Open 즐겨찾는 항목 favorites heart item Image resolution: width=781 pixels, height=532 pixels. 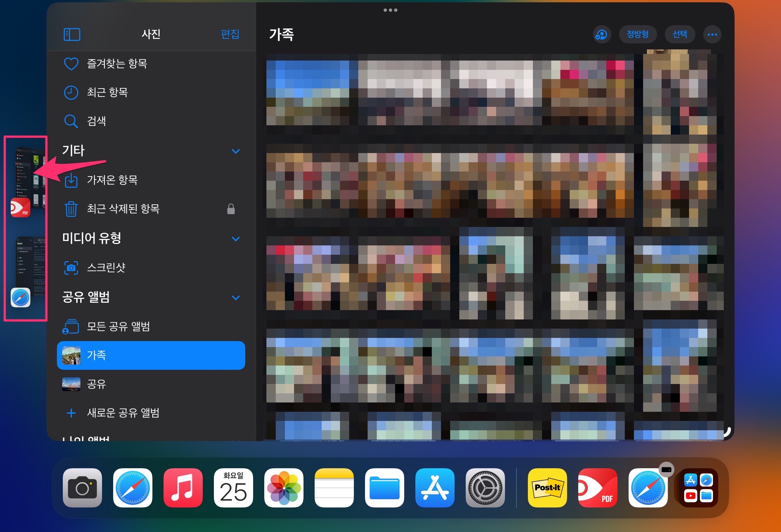[x=117, y=63]
